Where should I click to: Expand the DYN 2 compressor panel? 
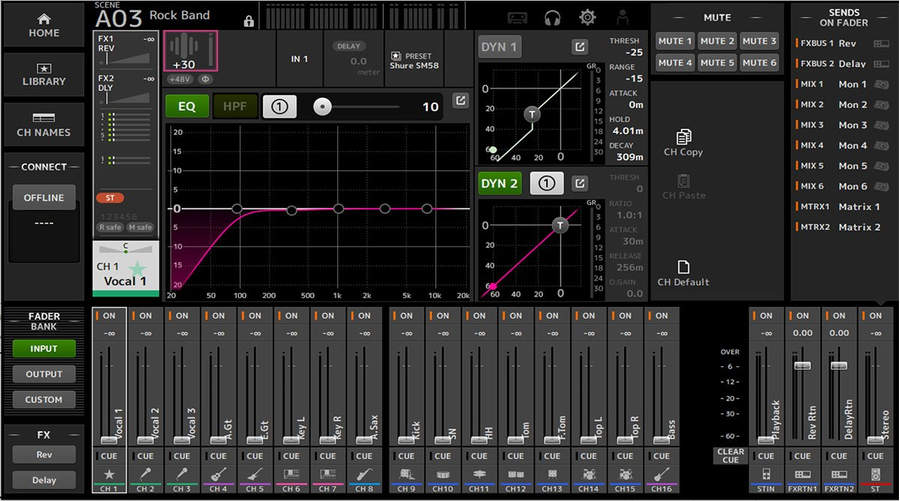point(579,183)
